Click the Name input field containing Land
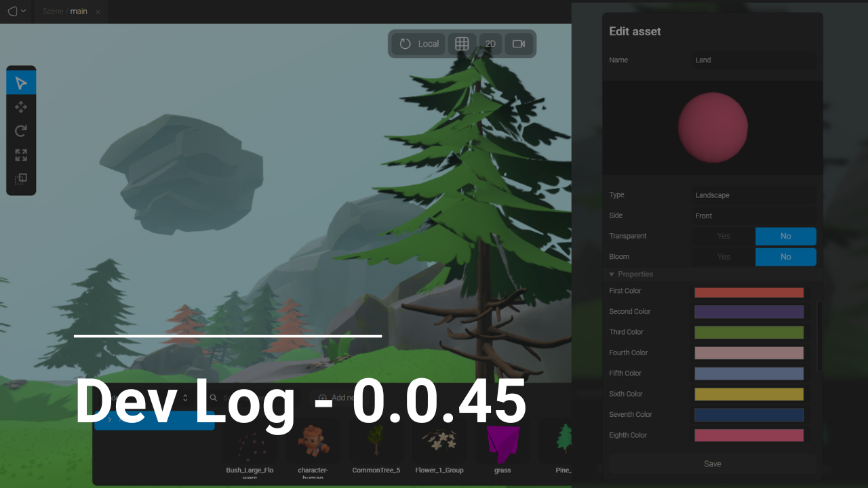This screenshot has width=868, height=488. [753, 60]
